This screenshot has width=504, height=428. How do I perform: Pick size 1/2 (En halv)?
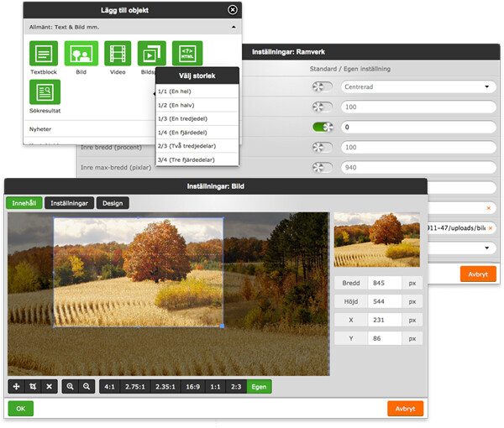197,105
